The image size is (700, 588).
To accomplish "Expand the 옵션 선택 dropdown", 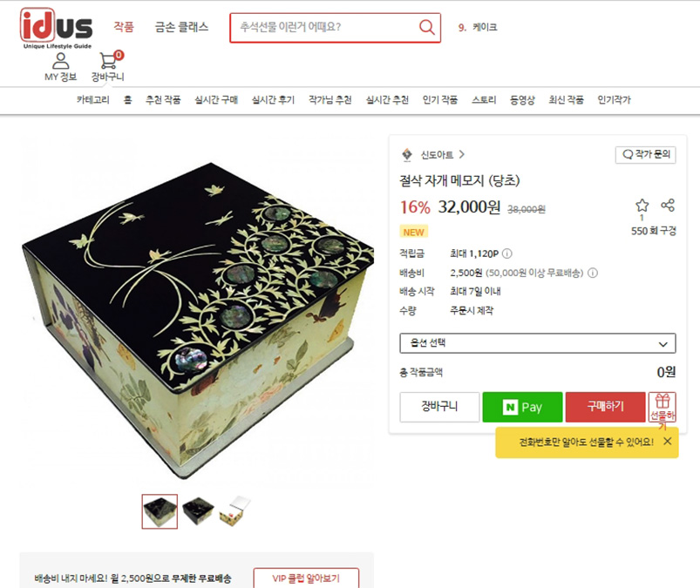I will coord(538,343).
